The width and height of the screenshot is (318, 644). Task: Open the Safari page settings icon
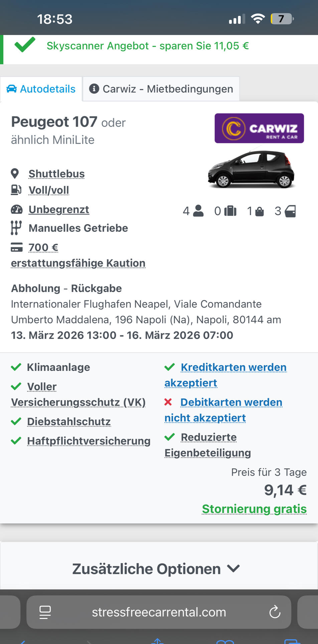pyautogui.click(x=45, y=612)
